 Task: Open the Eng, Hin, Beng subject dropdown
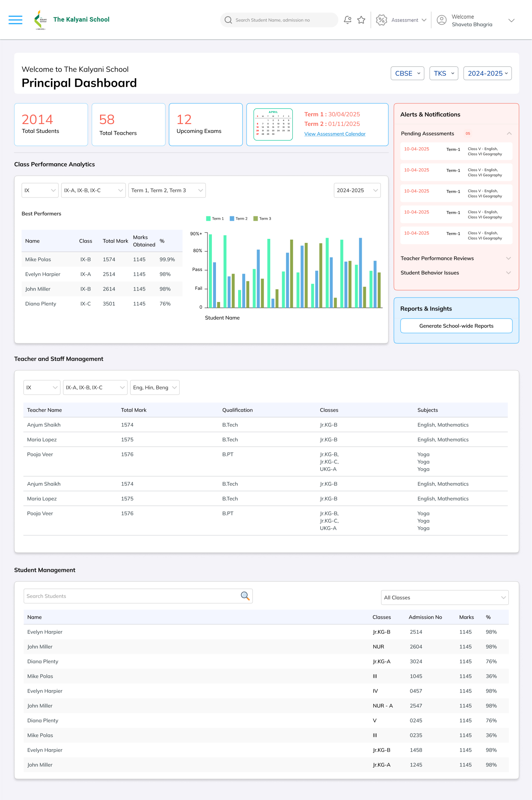tap(155, 387)
